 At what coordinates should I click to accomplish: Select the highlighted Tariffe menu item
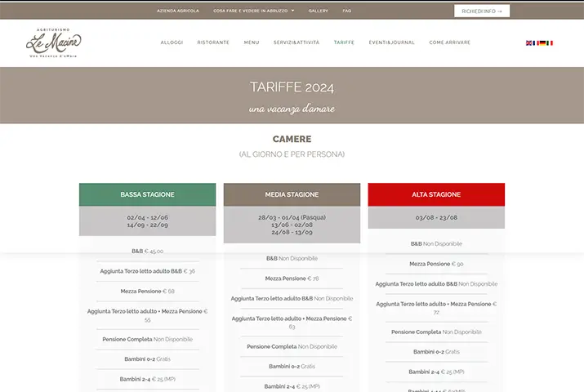pos(344,42)
